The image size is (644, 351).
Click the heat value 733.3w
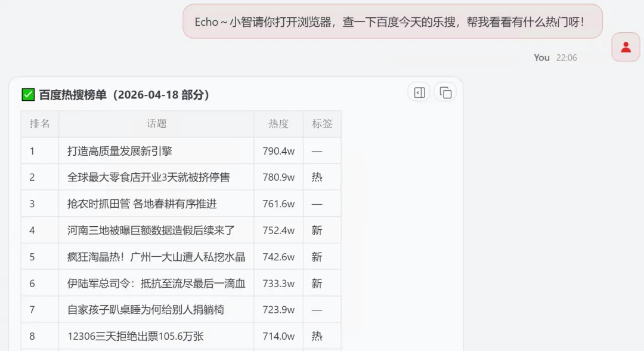tap(278, 283)
